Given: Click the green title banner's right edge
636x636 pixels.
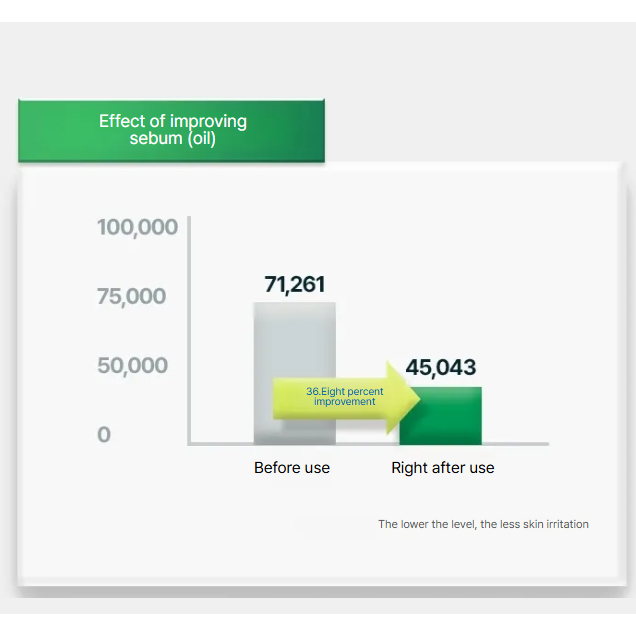Looking at the screenshot, I should (x=322, y=130).
